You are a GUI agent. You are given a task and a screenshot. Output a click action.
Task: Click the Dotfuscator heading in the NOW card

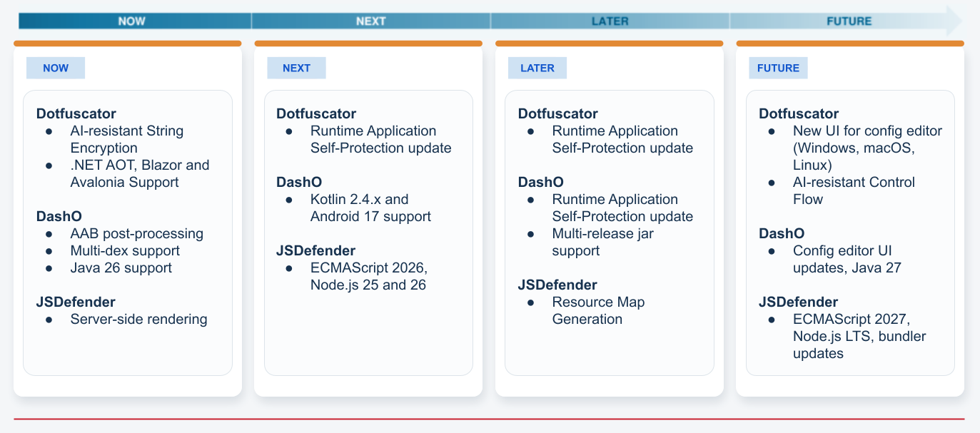click(76, 113)
